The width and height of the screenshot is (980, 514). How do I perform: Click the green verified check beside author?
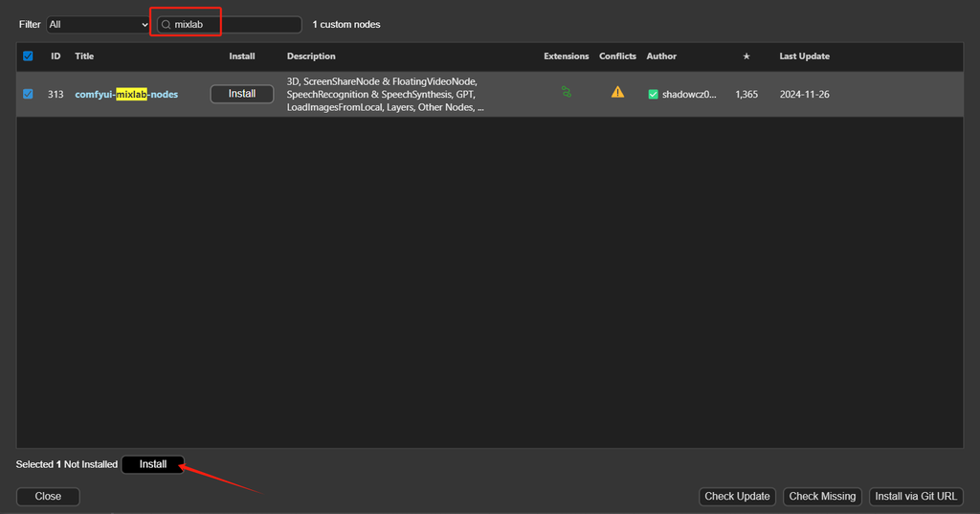(x=654, y=94)
